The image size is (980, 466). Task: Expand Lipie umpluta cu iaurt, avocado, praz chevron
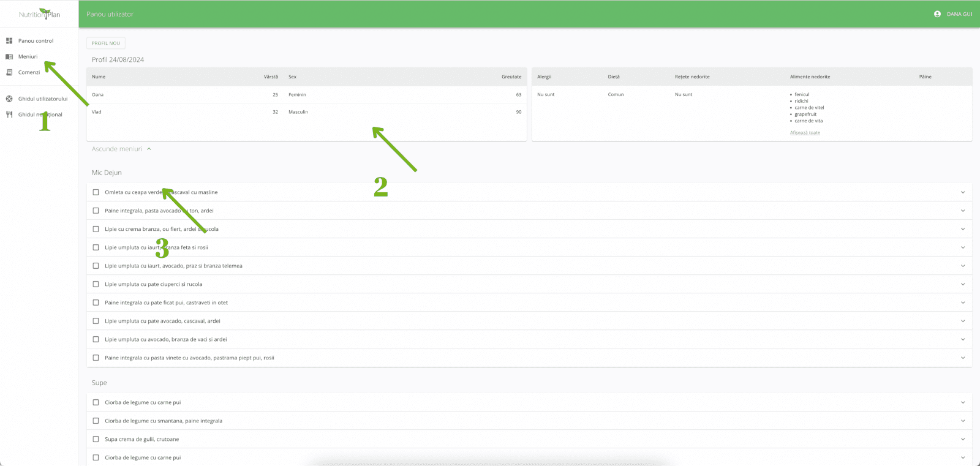(963, 266)
